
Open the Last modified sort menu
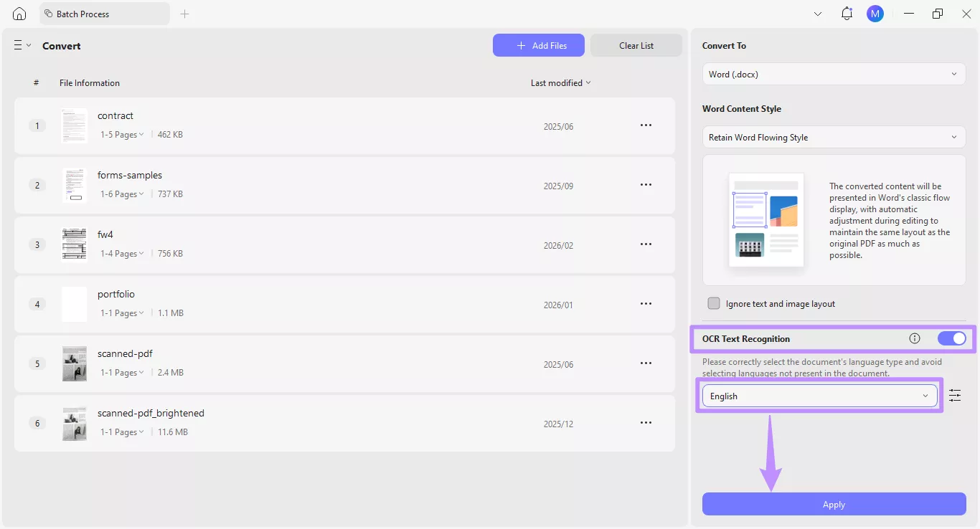560,82
